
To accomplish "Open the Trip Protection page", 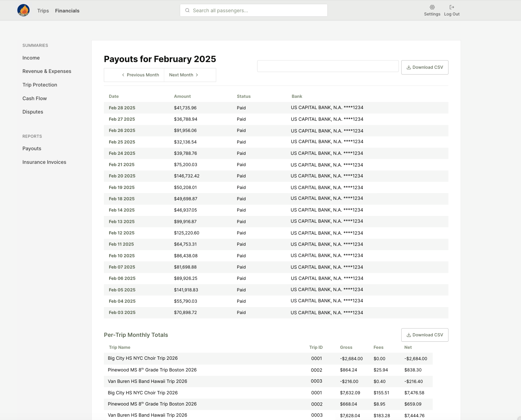I will (40, 85).
